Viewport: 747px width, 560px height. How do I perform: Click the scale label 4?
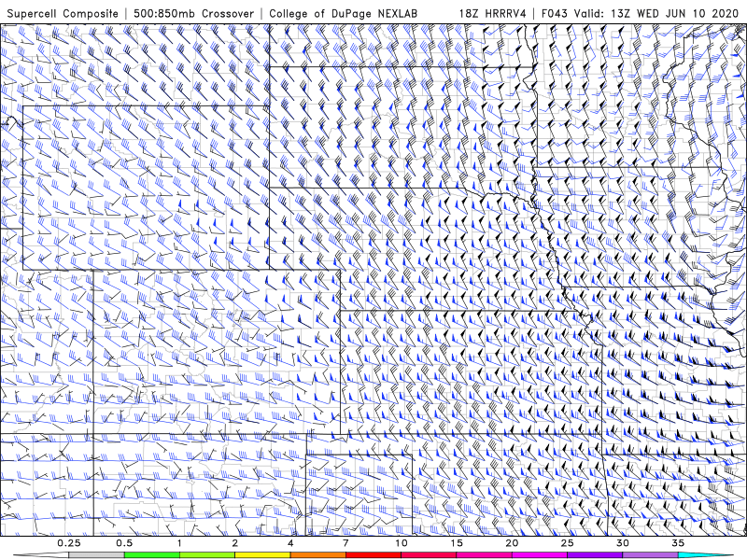point(290,543)
